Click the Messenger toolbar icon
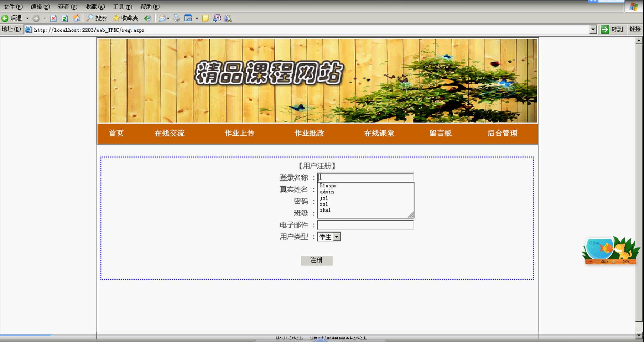The image size is (644, 342). (217, 18)
